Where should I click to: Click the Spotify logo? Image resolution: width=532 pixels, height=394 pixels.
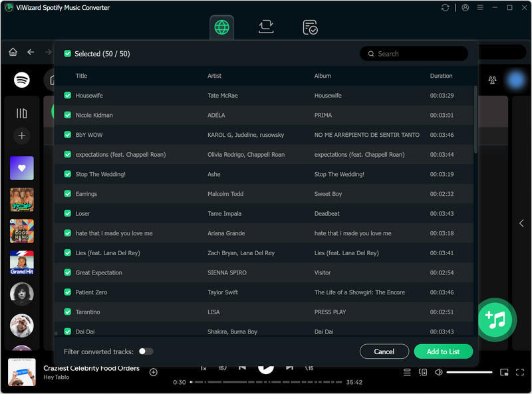pyautogui.click(x=22, y=80)
